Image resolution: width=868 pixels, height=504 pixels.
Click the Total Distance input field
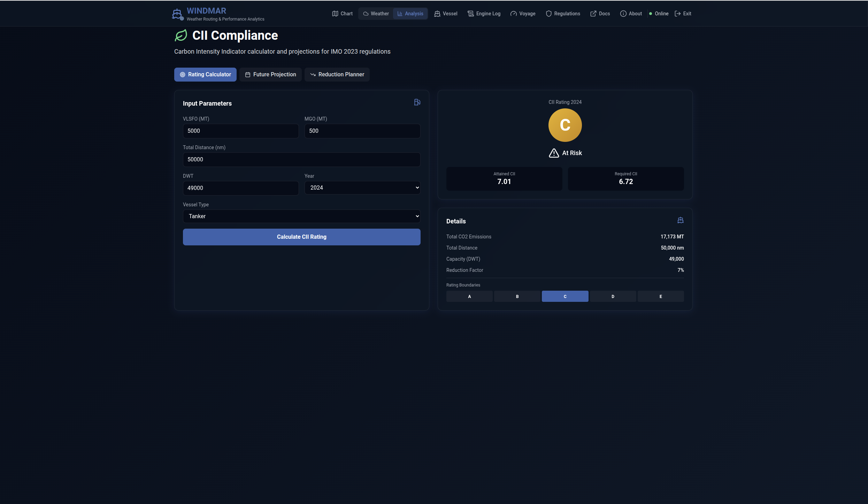tap(301, 160)
